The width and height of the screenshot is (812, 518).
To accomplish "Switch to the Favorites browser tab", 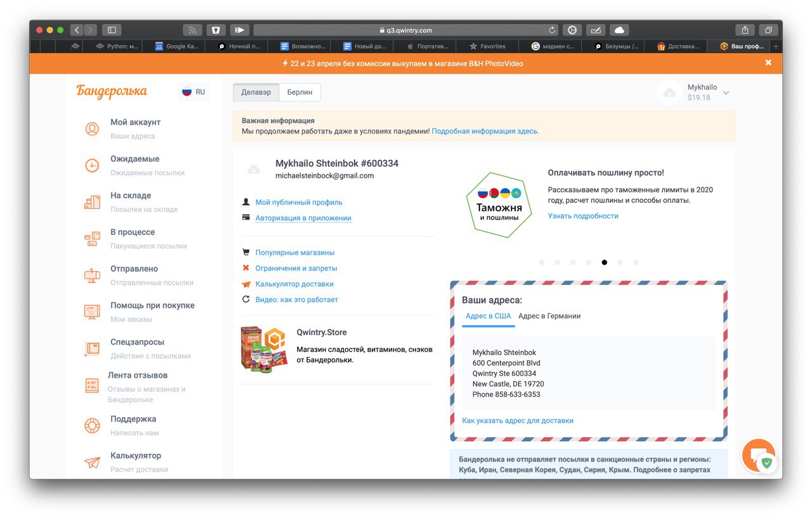I will tap(488, 46).
